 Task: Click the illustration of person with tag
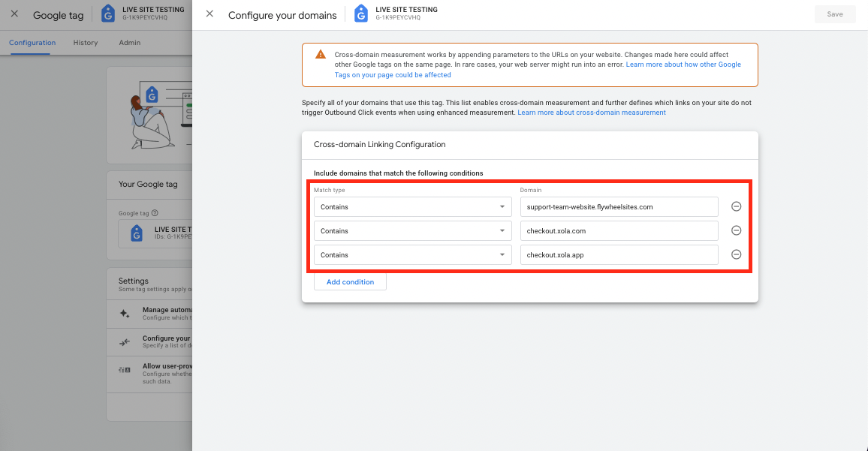160,115
